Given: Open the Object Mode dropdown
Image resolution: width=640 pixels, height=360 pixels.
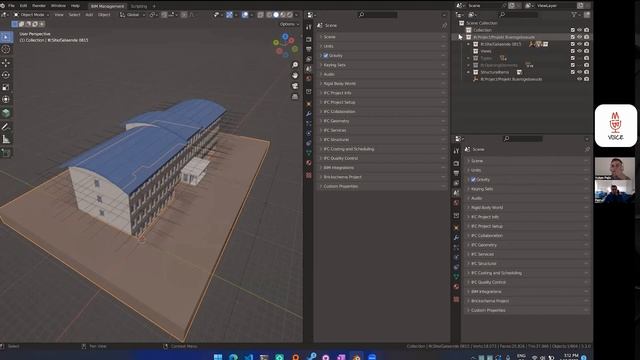Looking at the screenshot, I should pyautogui.click(x=31, y=15).
